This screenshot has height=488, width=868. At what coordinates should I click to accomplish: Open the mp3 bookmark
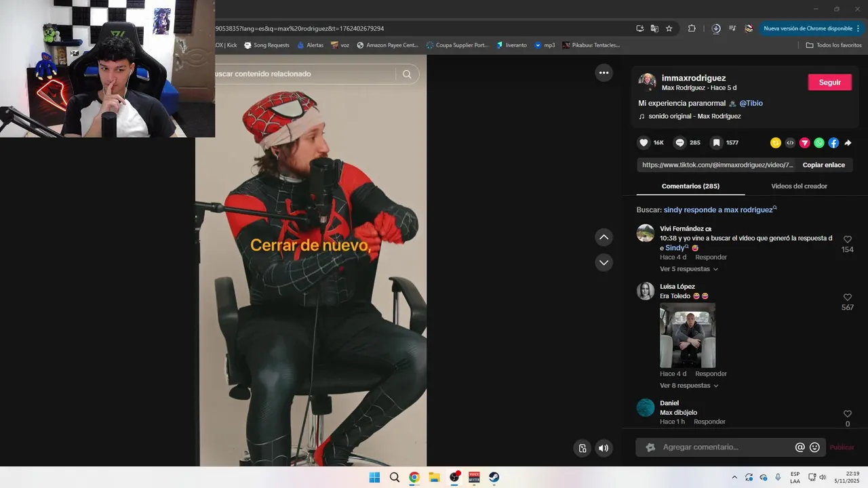(545, 45)
